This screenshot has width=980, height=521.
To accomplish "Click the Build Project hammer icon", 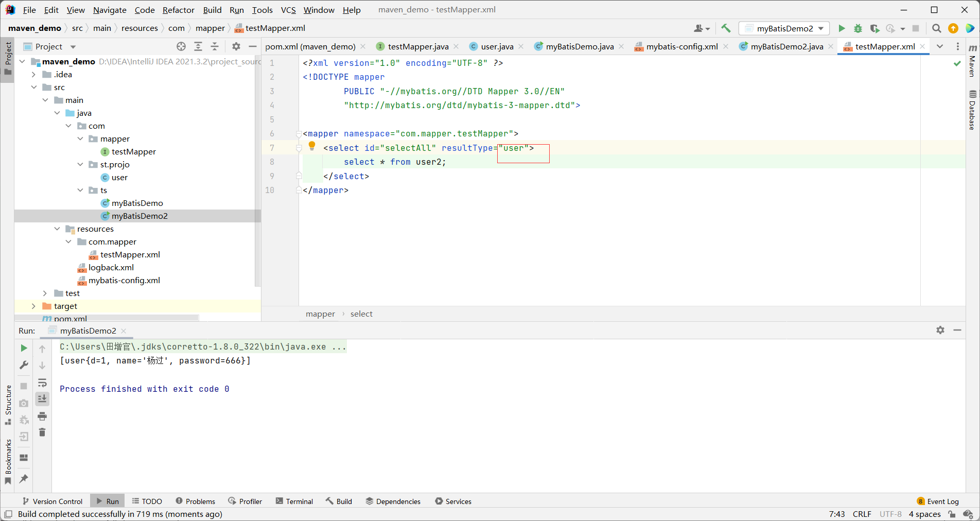I will (x=726, y=28).
